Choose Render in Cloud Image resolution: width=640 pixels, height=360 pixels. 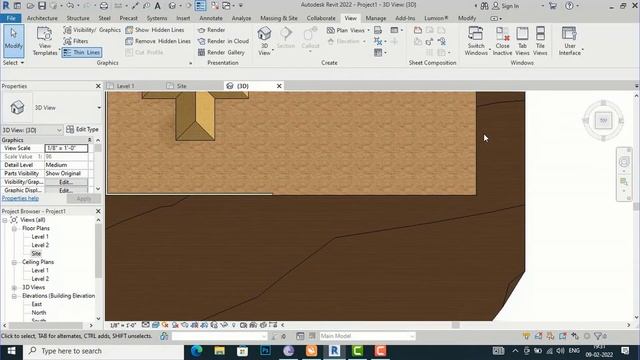coord(223,41)
